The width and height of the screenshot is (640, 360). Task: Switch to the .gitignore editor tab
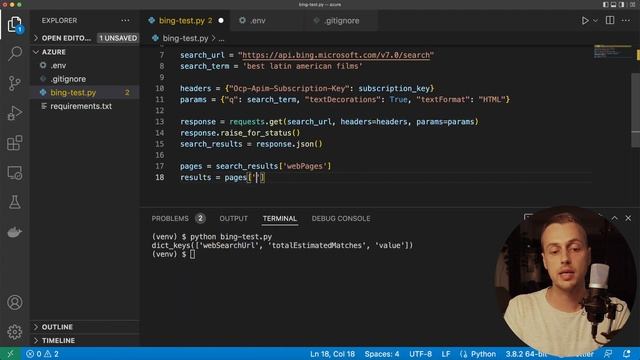(342, 20)
